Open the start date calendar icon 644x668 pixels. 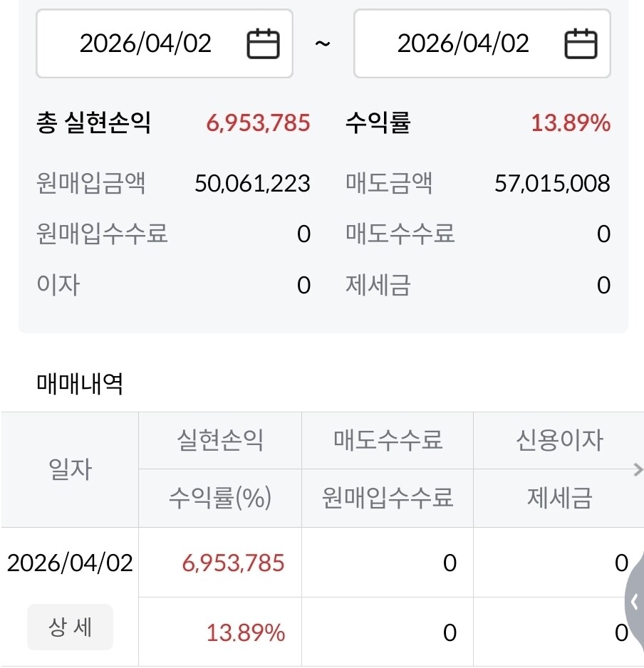(263, 43)
